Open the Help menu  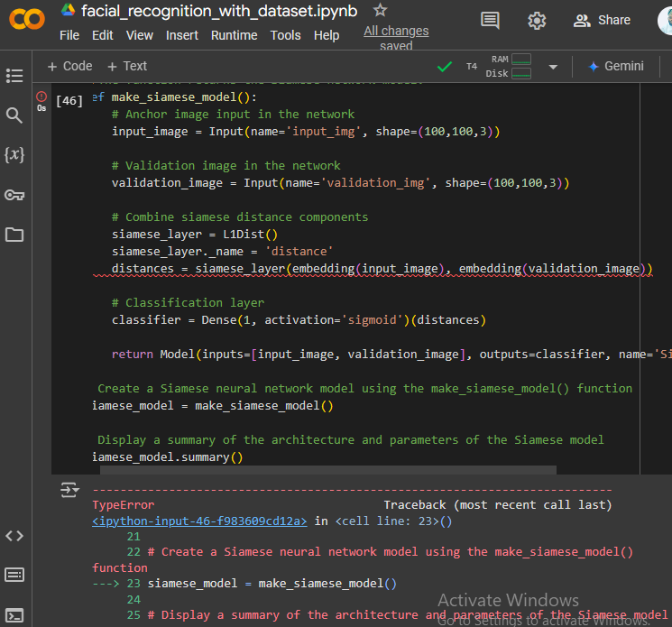click(327, 35)
